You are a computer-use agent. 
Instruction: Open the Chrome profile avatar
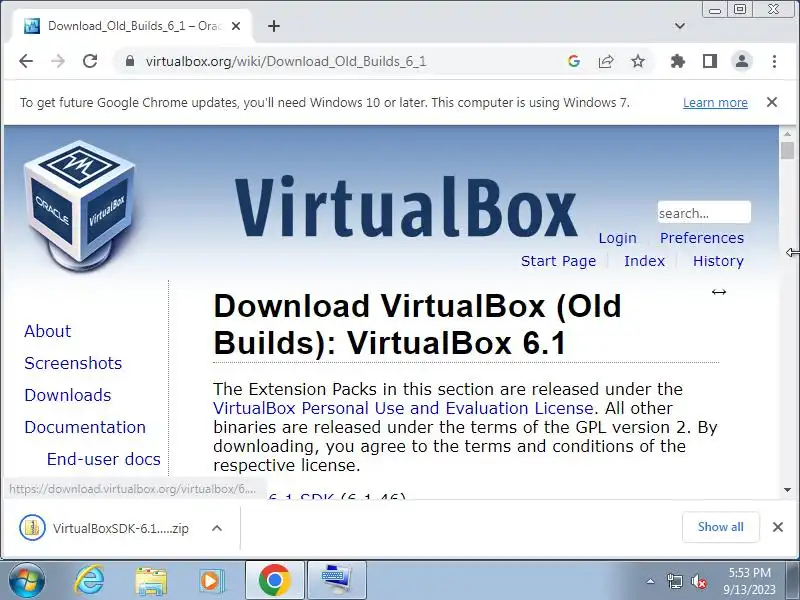pos(742,61)
